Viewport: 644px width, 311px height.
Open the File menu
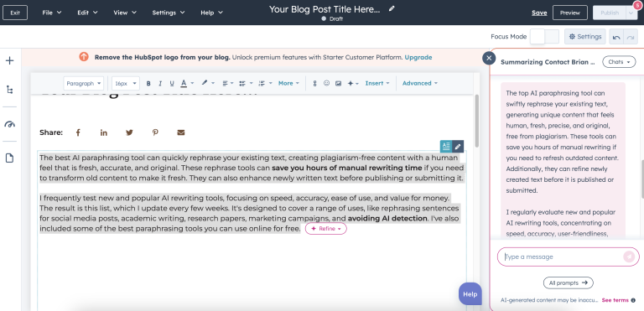point(52,13)
